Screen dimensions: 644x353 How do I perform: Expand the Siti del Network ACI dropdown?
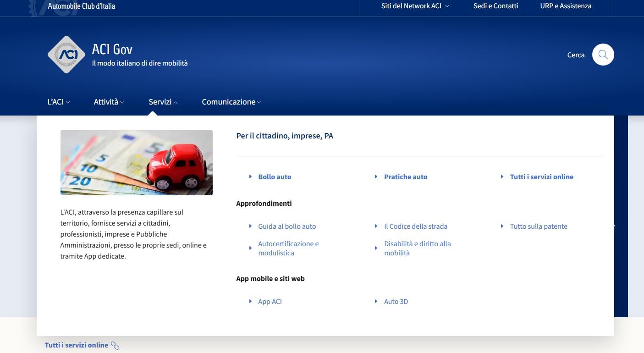click(415, 6)
